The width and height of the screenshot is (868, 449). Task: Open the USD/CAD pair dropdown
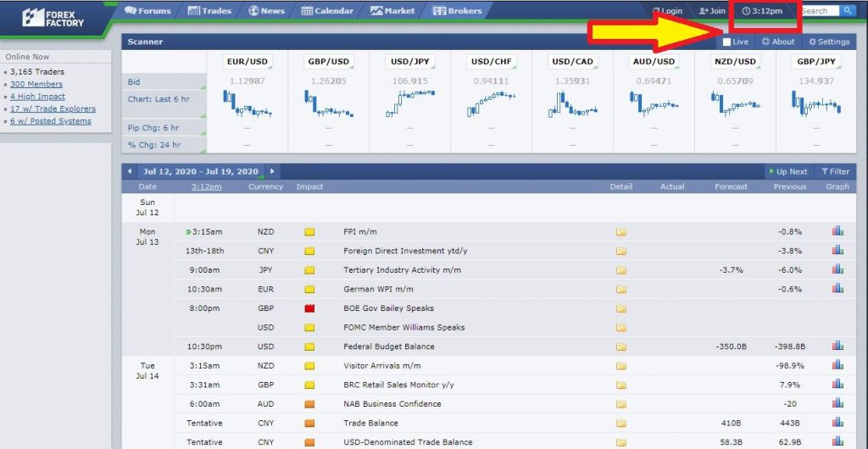[x=573, y=61]
